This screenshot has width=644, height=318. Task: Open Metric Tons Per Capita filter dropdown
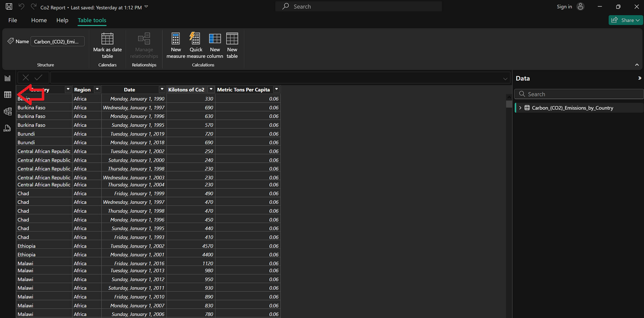point(276,90)
